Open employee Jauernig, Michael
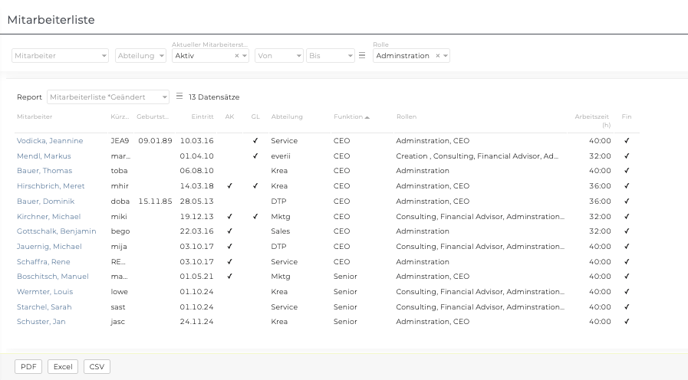This screenshot has width=688, height=380. pos(49,247)
